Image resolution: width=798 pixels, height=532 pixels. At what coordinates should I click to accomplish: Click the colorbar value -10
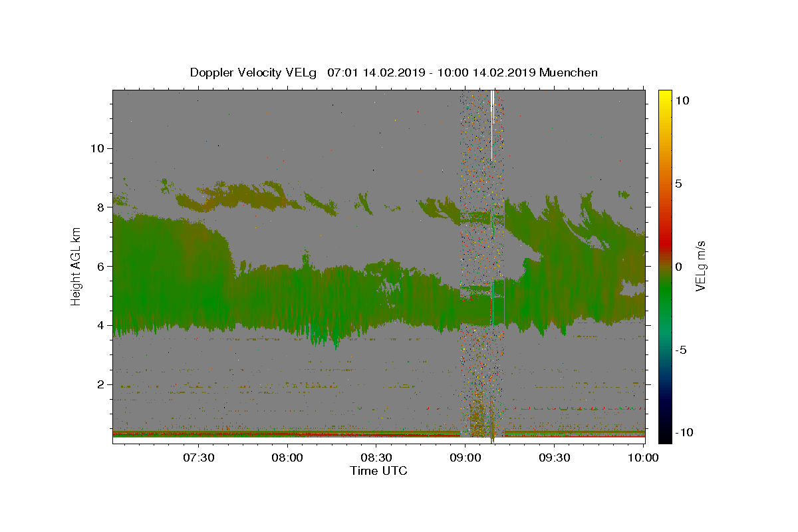(684, 432)
